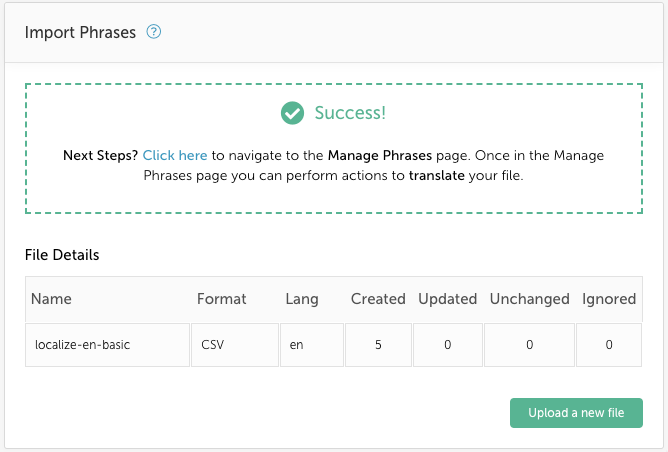Click the Updated count cell showing 0
668x452 pixels.
(x=448, y=345)
